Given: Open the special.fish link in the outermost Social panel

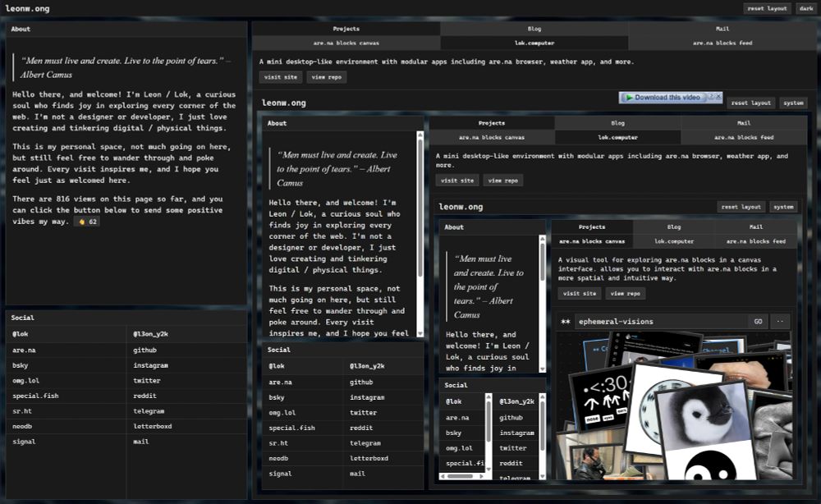Looking at the screenshot, I should (35, 396).
